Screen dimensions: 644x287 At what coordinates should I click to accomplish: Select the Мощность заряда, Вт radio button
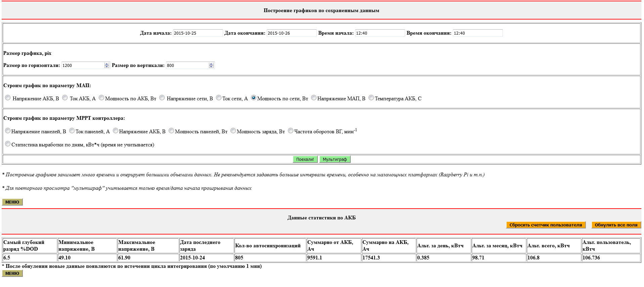point(233,131)
